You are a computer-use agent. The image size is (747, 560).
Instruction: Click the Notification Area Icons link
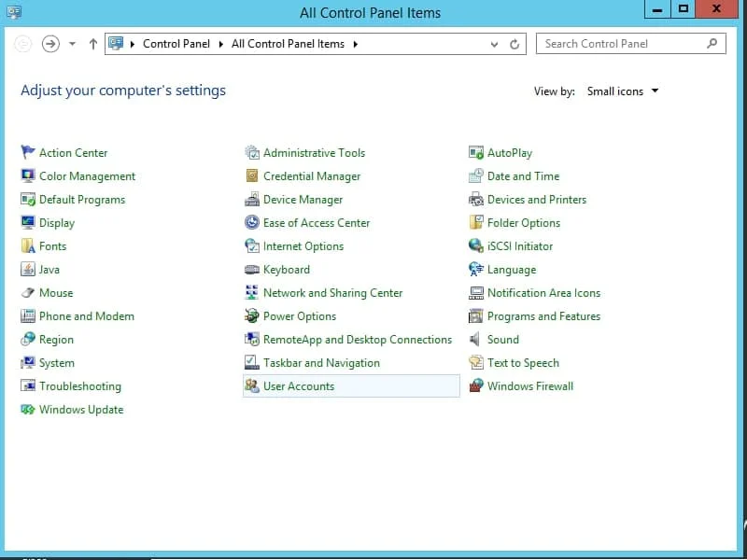click(x=543, y=293)
